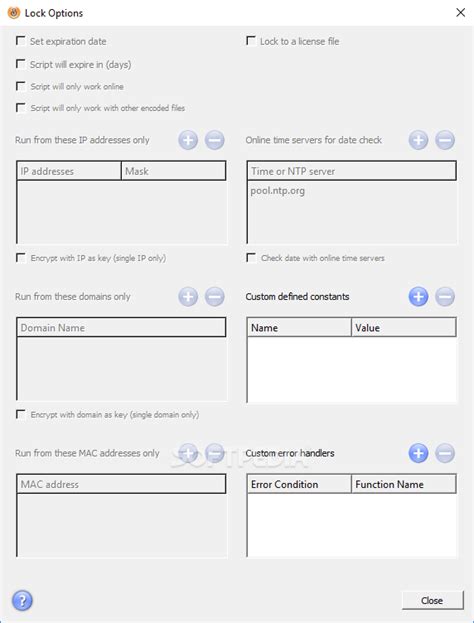The width and height of the screenshot is (474, 623).
Task: Remove a domain with the minus icon
Action: (215, 297)
